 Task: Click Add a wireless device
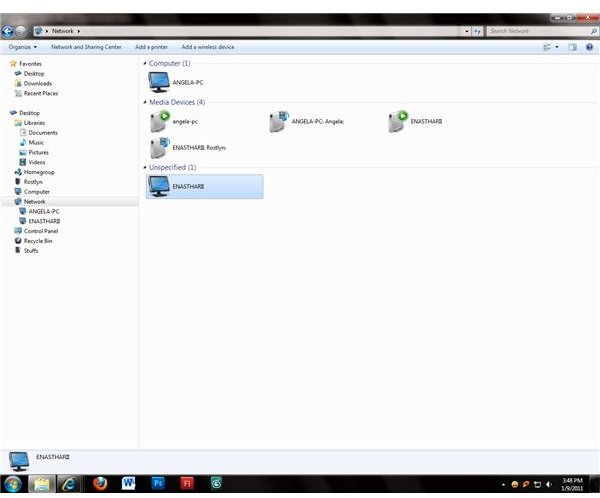pos(208,47)
